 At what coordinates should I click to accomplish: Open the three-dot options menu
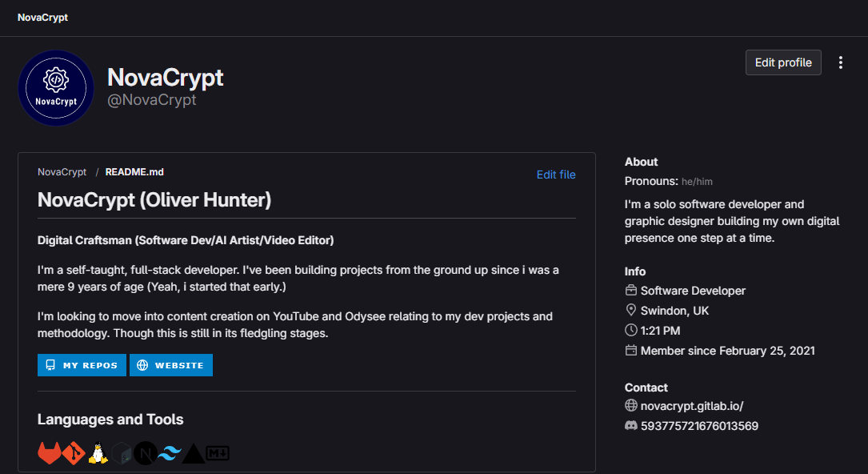click(840, 62)
